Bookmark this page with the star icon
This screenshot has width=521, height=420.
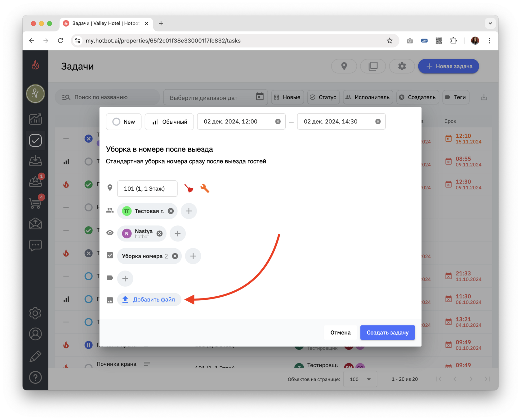click(390, 41)
